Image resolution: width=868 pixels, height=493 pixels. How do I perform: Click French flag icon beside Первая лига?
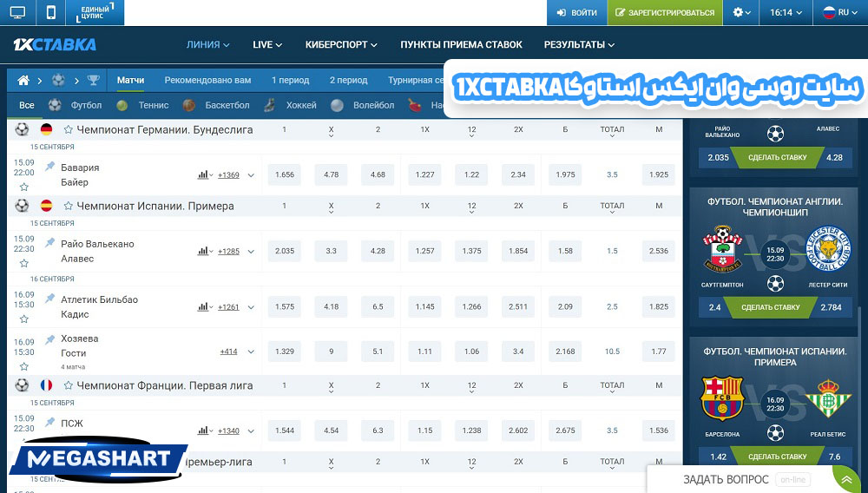click(x=47, y=385)
